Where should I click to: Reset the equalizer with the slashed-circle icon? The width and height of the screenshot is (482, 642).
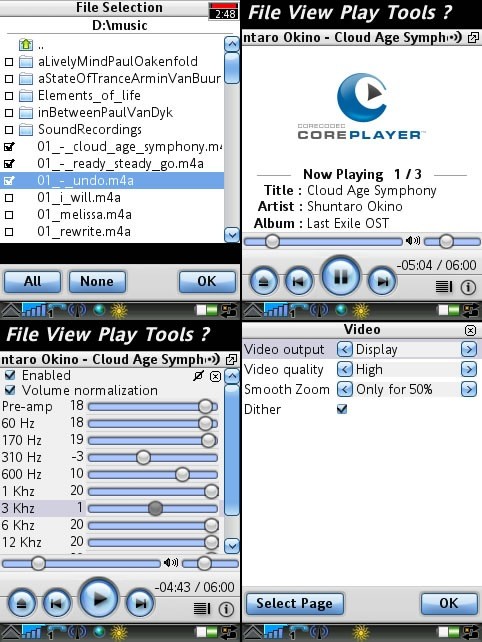pyautogui.click(x=199, y=375)
